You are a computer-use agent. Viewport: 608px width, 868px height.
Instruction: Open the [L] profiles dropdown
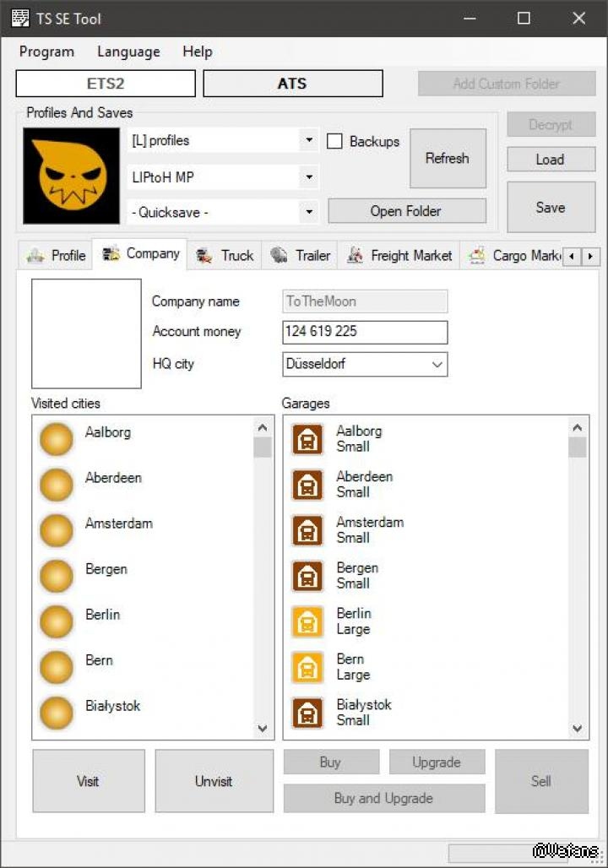tap(309, 140)
